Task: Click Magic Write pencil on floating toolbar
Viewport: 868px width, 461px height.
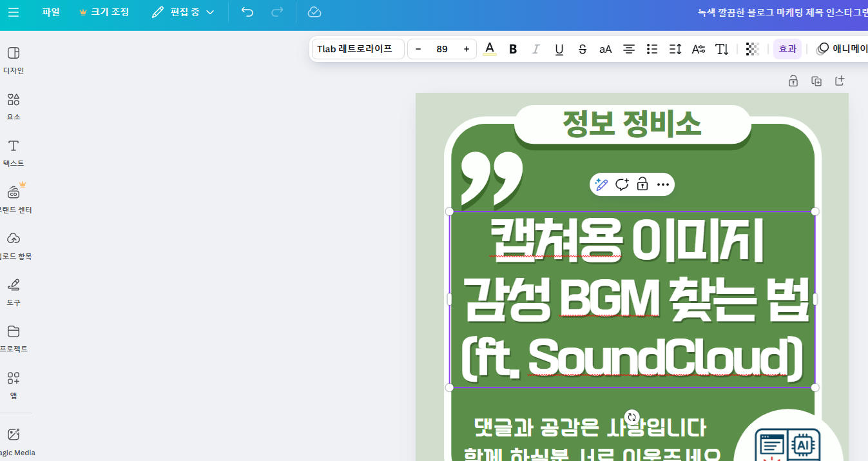Action: point(601,184)
